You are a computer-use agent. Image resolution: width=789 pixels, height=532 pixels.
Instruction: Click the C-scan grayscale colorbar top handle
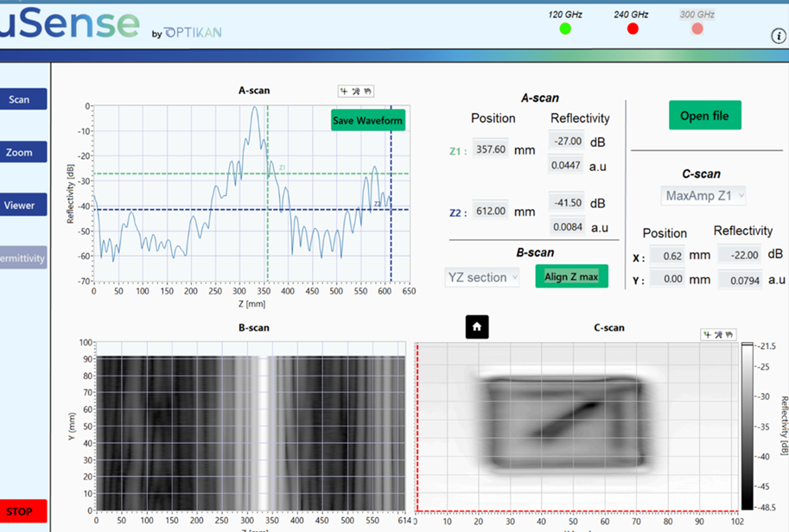coord(748,345)
